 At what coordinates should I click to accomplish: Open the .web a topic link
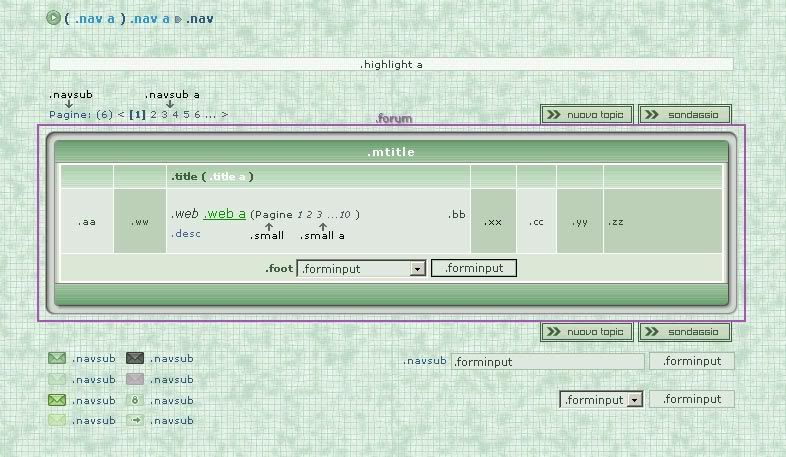coord(225,213)
